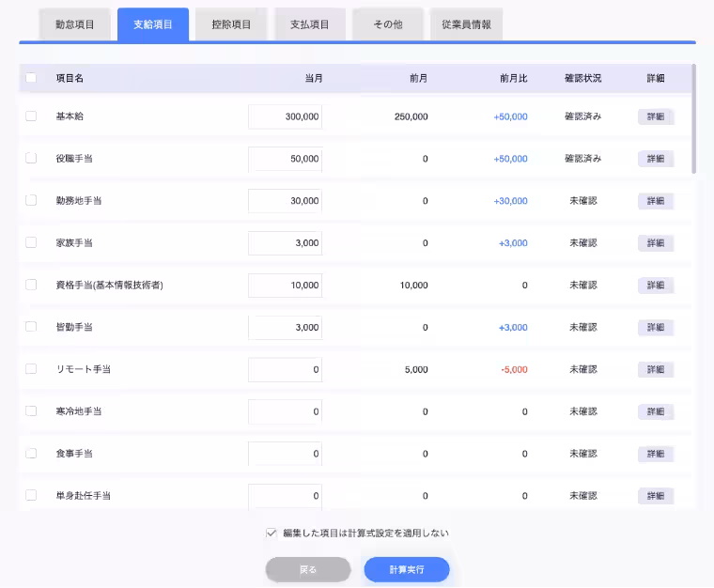Toggle the select-all checkbox in table header
Viewport: 714px width, 588px height.
coord(31,78)
